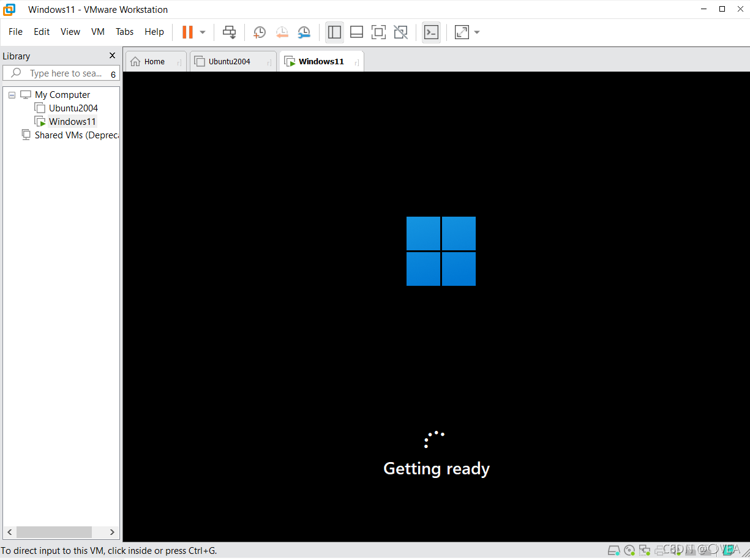Click the printer status bar icon

pos(659,550)
